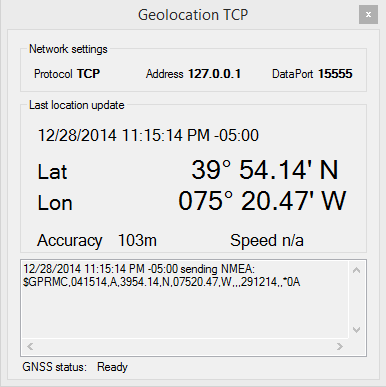Viewport: 386px width, 387px height.
Task: Click the Last location update group label
Action: [77, 105]
